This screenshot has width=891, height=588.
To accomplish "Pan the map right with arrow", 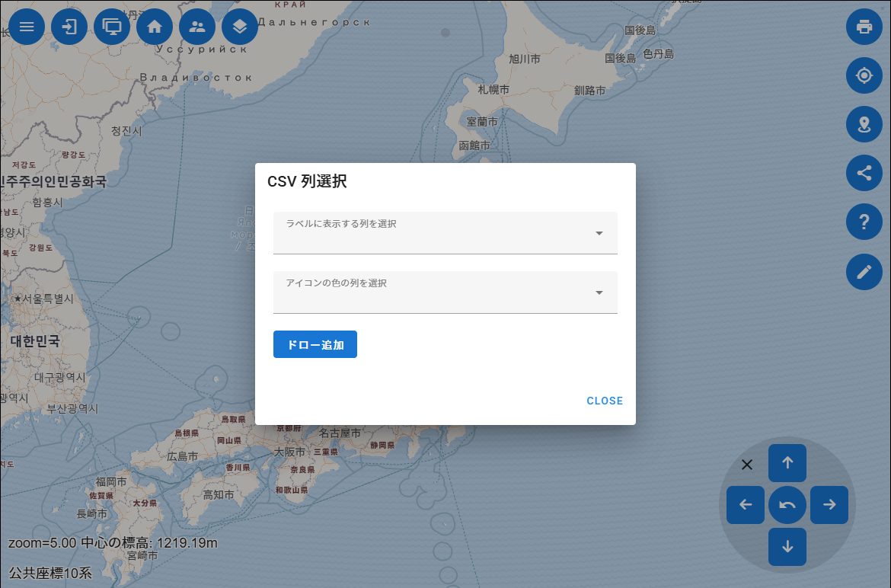I will point(829,505).
